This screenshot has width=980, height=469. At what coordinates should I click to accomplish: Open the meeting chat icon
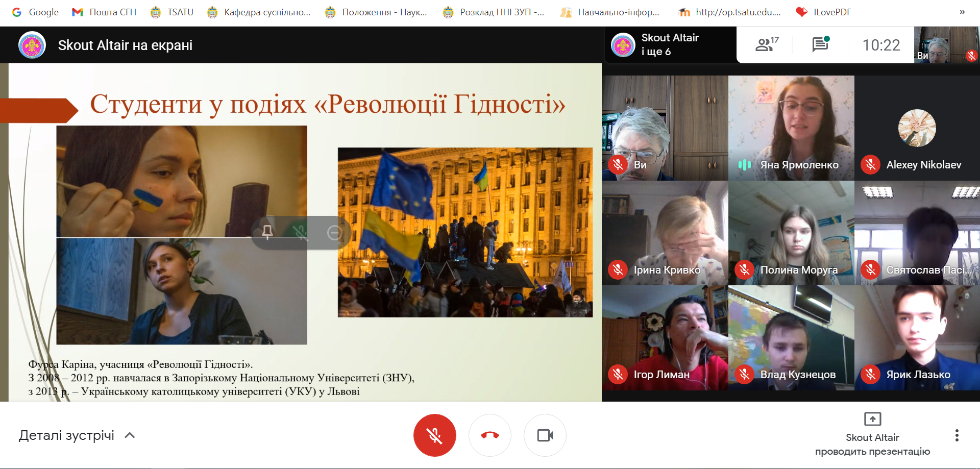(x=821, y=45)
